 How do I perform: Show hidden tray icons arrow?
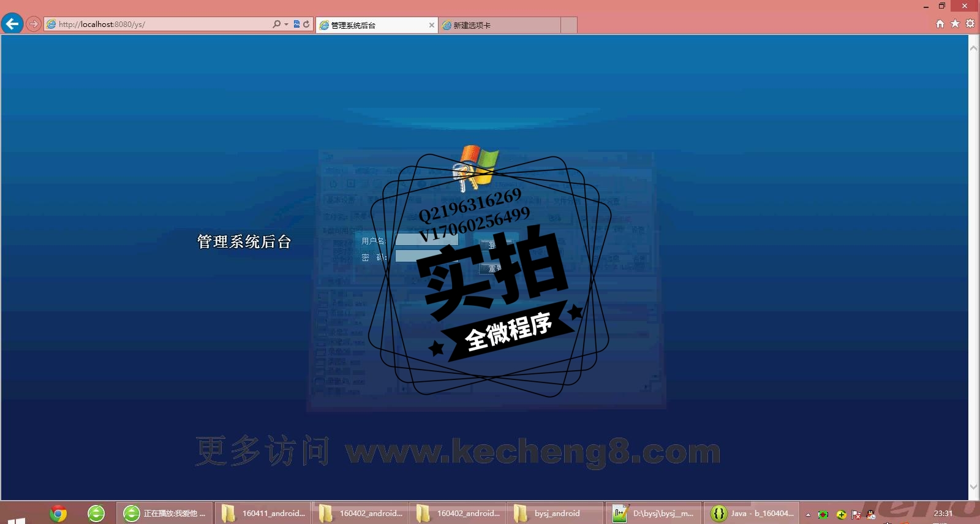808,514
